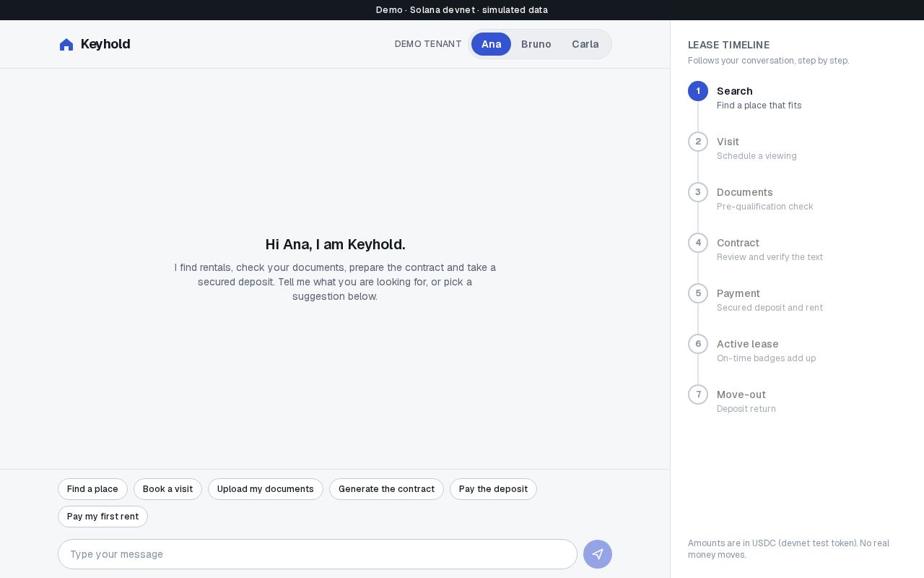Screen dimensions: 924x578
Task: Click the "Deposit return" text
Action: pos(746,409)
